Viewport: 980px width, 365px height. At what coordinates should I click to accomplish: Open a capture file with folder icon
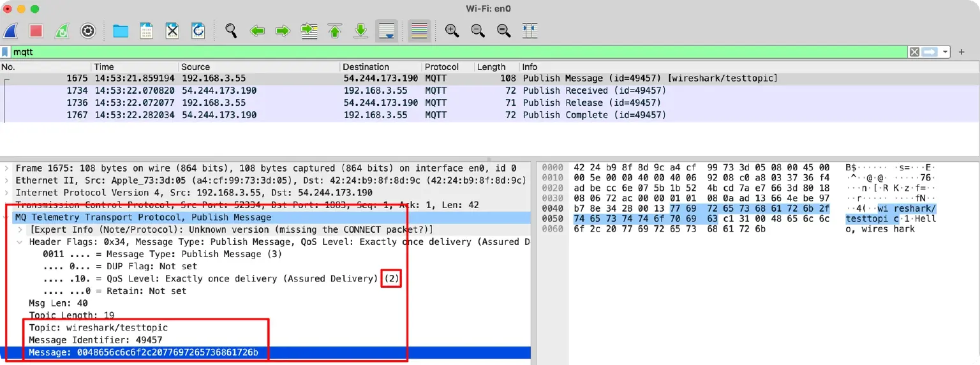click(120, 31)
